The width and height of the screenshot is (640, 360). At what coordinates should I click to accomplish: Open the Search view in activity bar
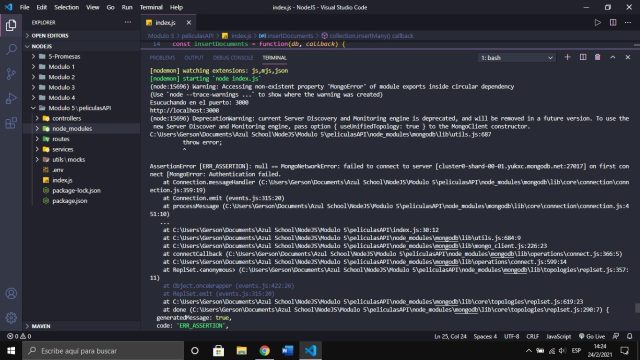[x=11, y=50]
